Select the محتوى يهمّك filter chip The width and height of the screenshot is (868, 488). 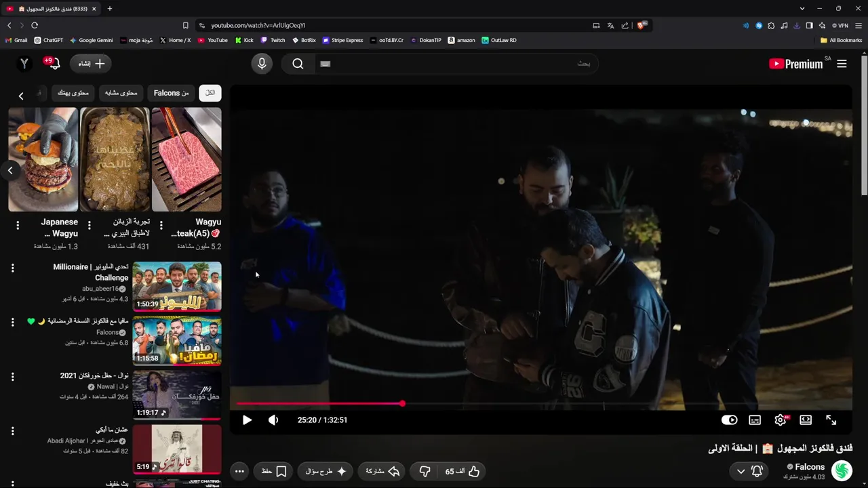pos(73,93)
